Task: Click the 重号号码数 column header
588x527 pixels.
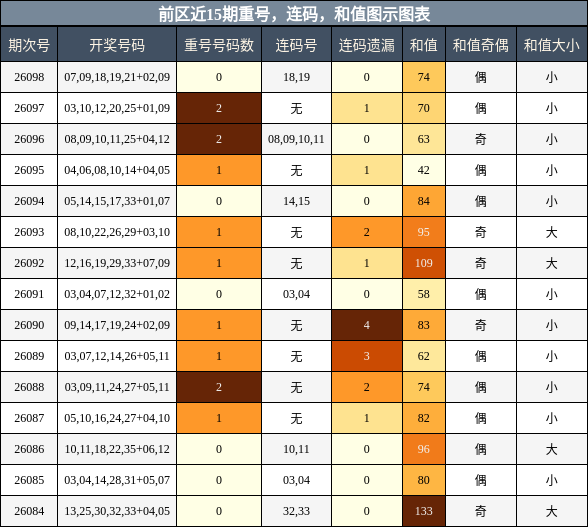Action: tap(219, 45)
